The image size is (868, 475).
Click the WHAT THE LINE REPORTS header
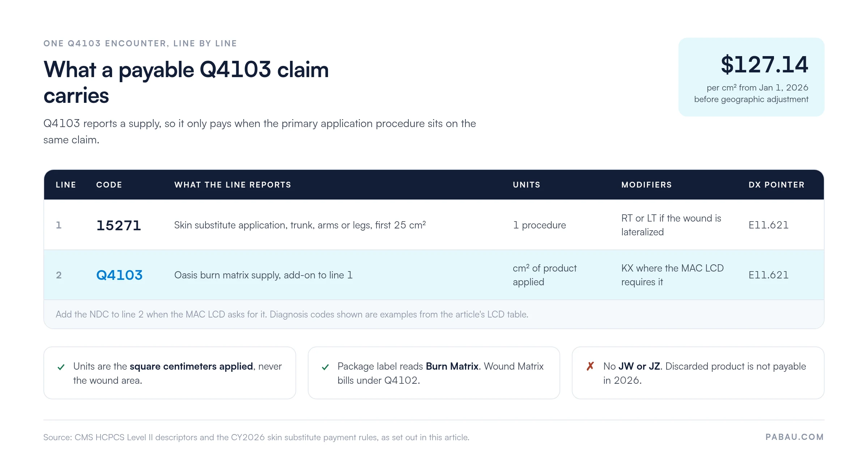coord(233,185)
